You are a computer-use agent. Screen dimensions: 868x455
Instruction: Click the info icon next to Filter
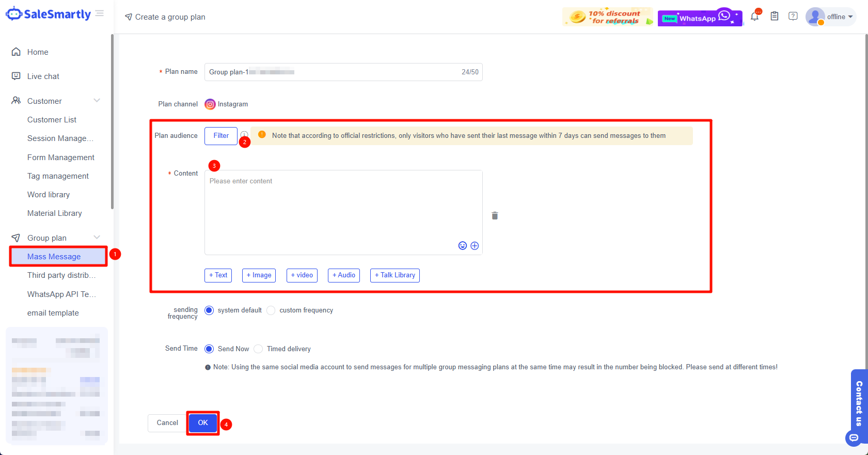point(244,135)
